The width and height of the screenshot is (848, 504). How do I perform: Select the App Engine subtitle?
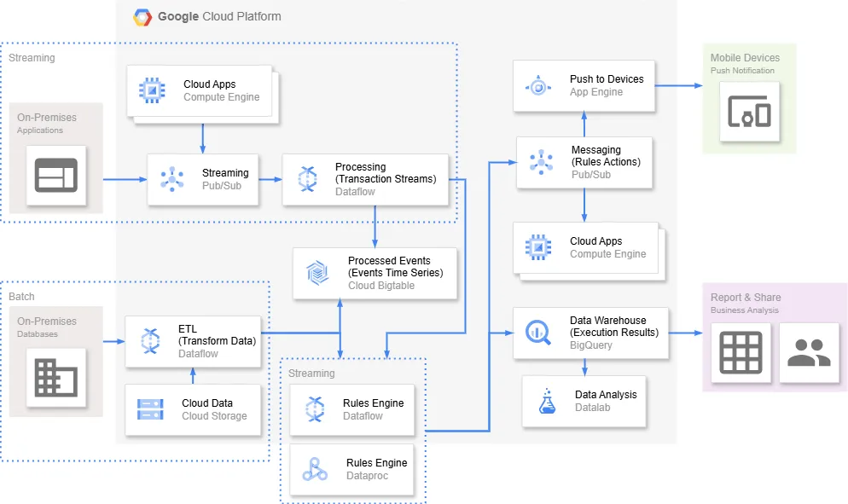click(596, 92)
